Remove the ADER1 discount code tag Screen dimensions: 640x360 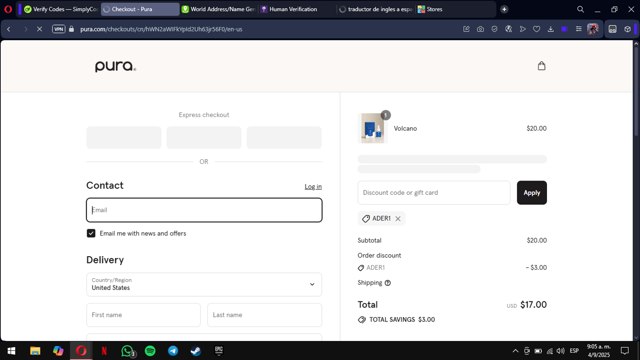(398, 219)
